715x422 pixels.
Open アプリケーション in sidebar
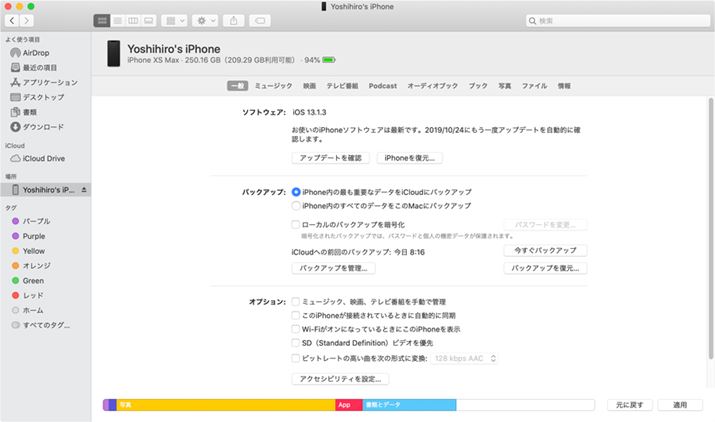(x=46, y=83)
